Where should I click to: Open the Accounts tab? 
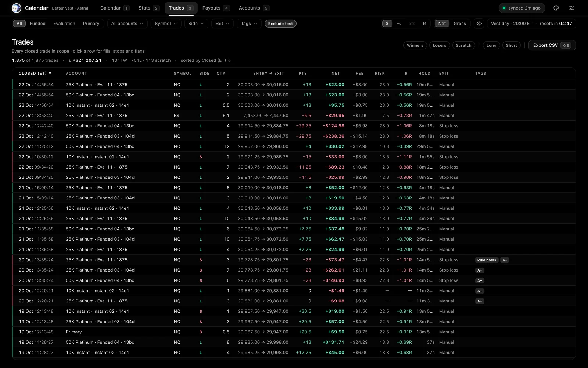pos(254,8)
